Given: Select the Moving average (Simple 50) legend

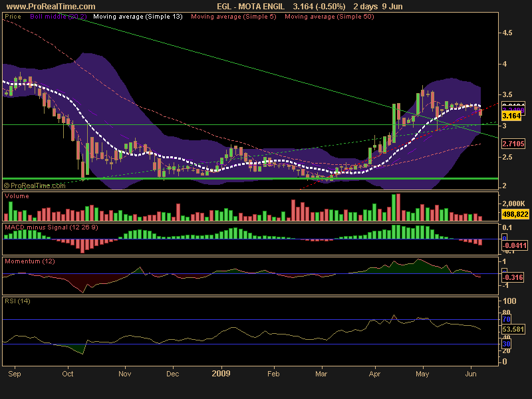Looking at the screenshot, I should (x=329, y=17).
